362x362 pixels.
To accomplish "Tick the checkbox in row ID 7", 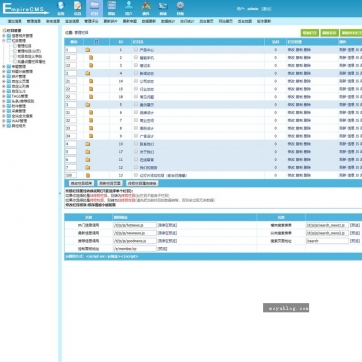I will 136,120.
